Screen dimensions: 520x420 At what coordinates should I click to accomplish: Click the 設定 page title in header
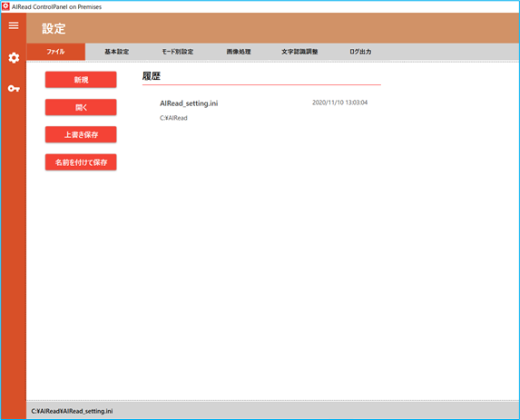point(54,28)
